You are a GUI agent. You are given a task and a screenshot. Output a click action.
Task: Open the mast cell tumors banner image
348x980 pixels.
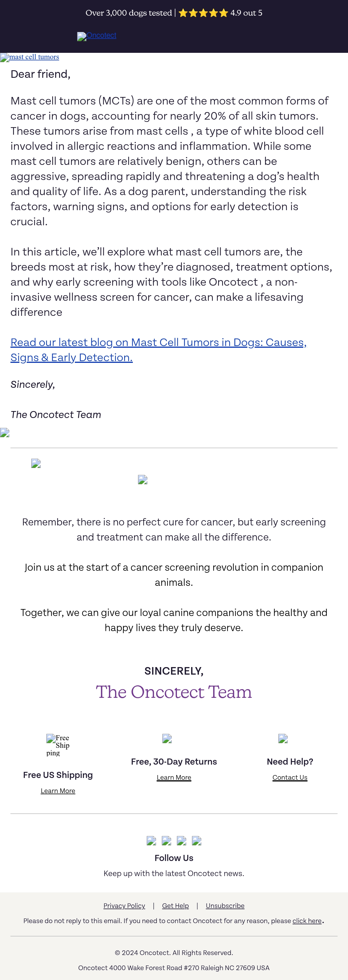pos(30,57)
